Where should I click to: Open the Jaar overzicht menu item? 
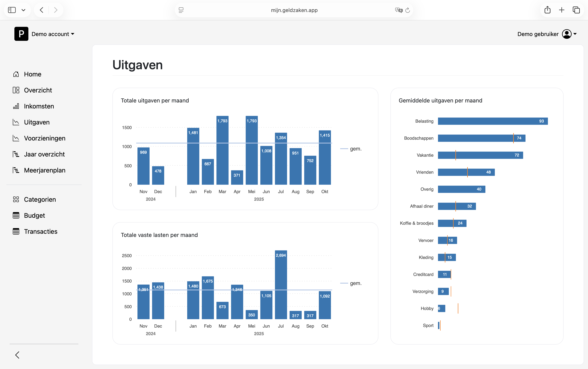pyautogui.click(x=44, y=154)
